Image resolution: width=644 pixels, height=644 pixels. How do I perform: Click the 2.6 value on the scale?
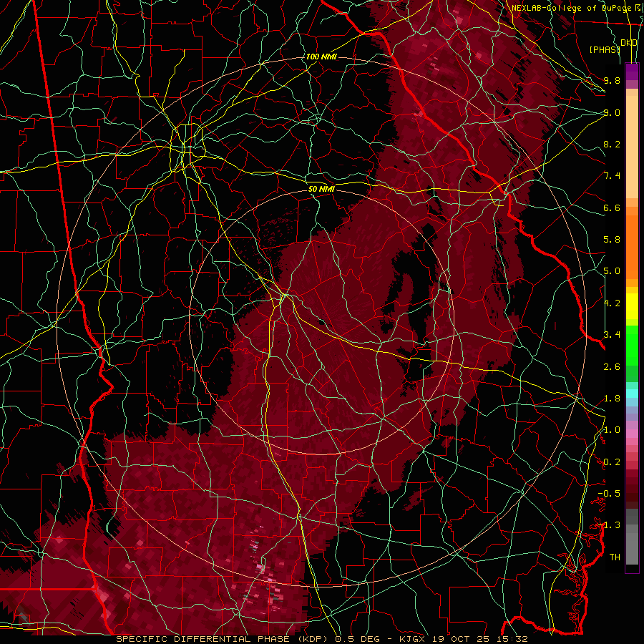(612, 367)
